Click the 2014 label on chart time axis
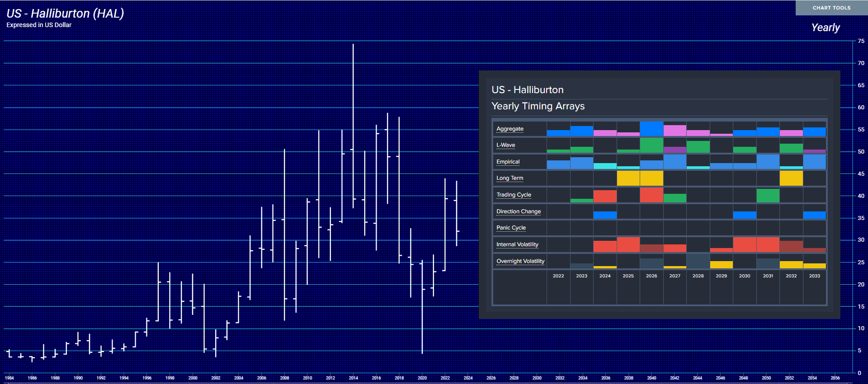The height and width of the screenshot is (384, 868). (354, 378)
